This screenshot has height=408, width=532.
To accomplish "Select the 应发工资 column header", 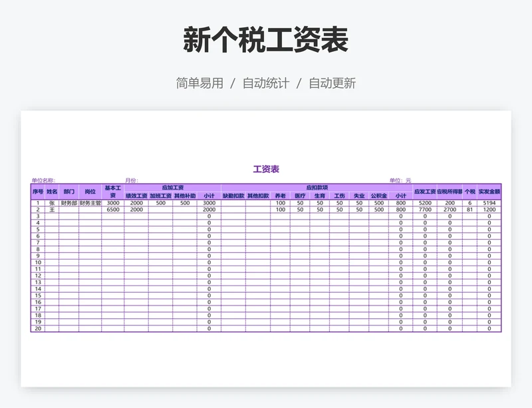I will pyautogui.click(x=425, y=192).
